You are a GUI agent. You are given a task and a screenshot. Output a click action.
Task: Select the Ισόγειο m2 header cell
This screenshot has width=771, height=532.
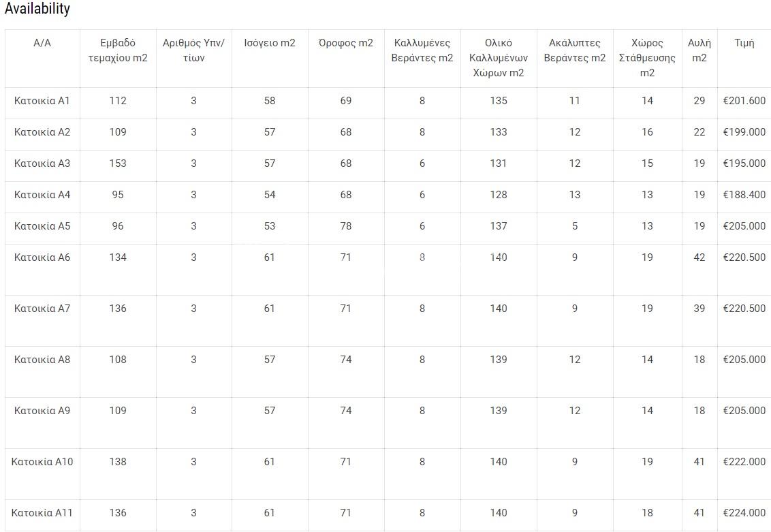coord(270,43)
